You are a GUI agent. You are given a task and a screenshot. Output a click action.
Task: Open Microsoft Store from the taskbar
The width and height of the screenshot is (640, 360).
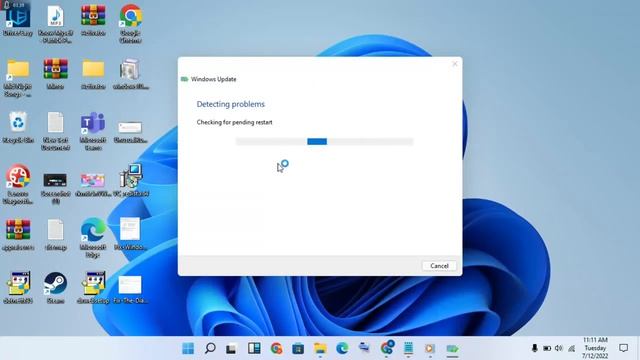coord(298,348)
